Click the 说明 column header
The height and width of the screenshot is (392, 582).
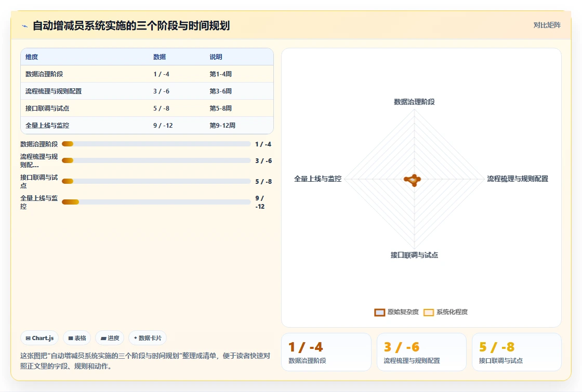(x=216, y=57)
